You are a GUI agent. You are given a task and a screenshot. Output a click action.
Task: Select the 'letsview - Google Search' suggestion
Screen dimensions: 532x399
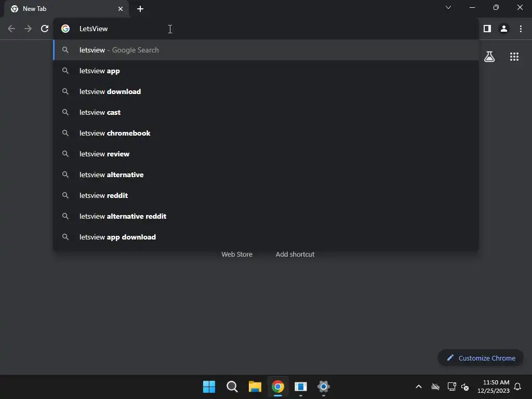coord(265,50)
